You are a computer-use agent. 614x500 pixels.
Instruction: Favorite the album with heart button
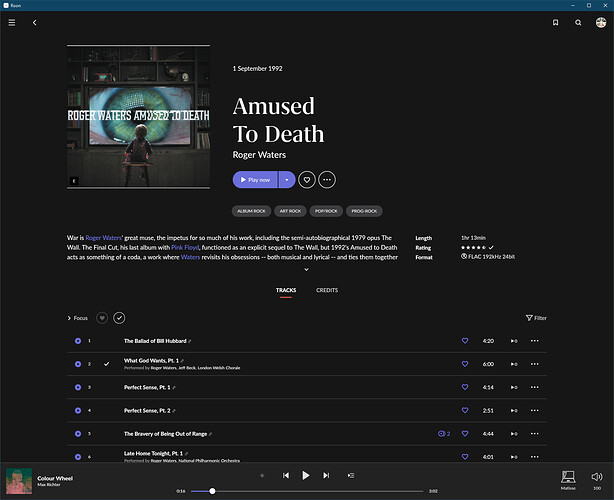coord(307,180)
